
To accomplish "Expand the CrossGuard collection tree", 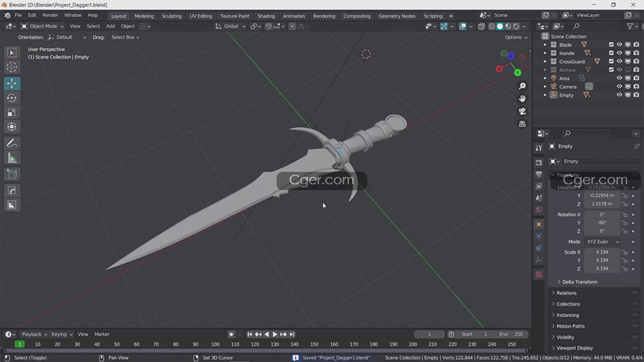I will 545,61.
